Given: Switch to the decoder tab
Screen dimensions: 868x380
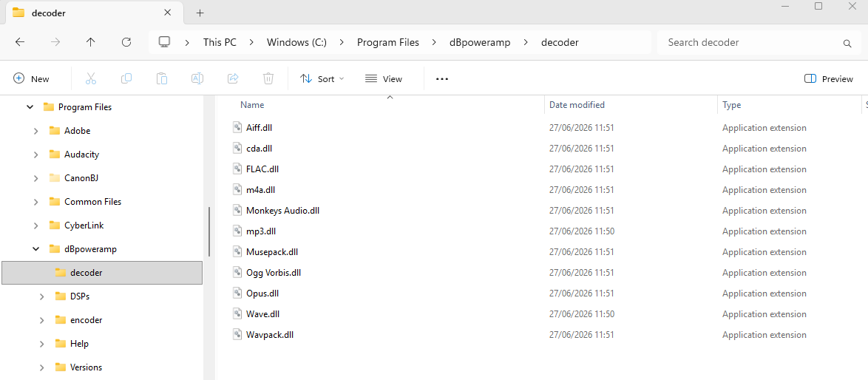Looking at the screenshot, I should (94, 13).
